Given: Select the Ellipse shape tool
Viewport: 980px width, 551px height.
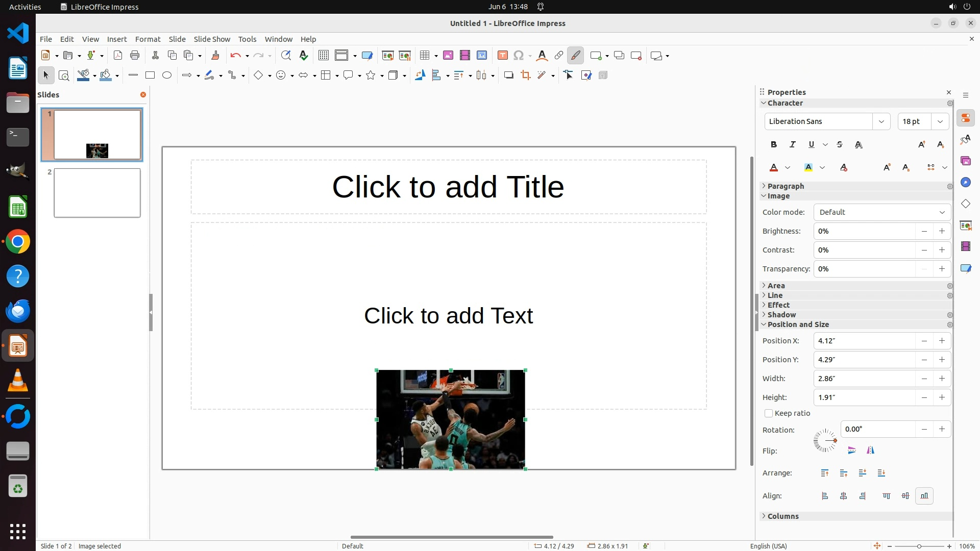Looking at the screenshot, I should pos(167,76).
